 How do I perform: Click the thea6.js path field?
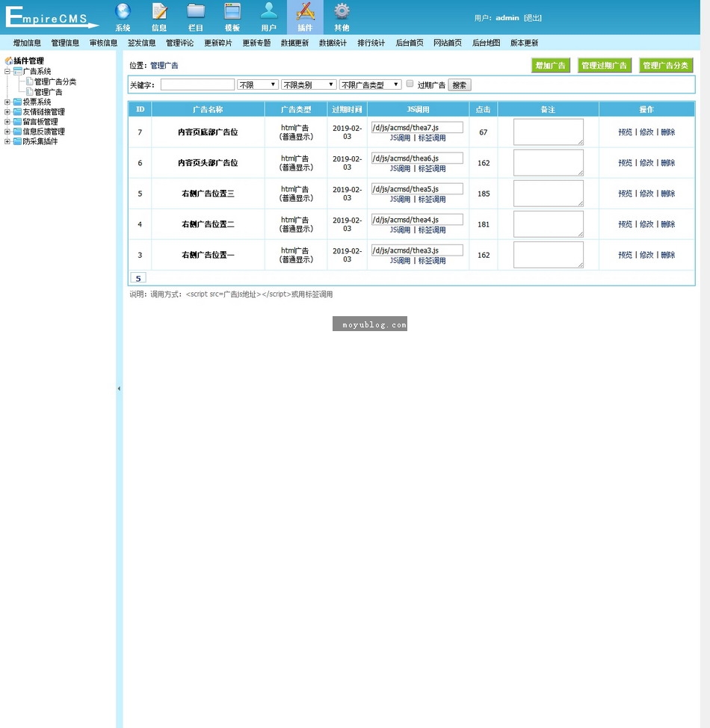417,158
